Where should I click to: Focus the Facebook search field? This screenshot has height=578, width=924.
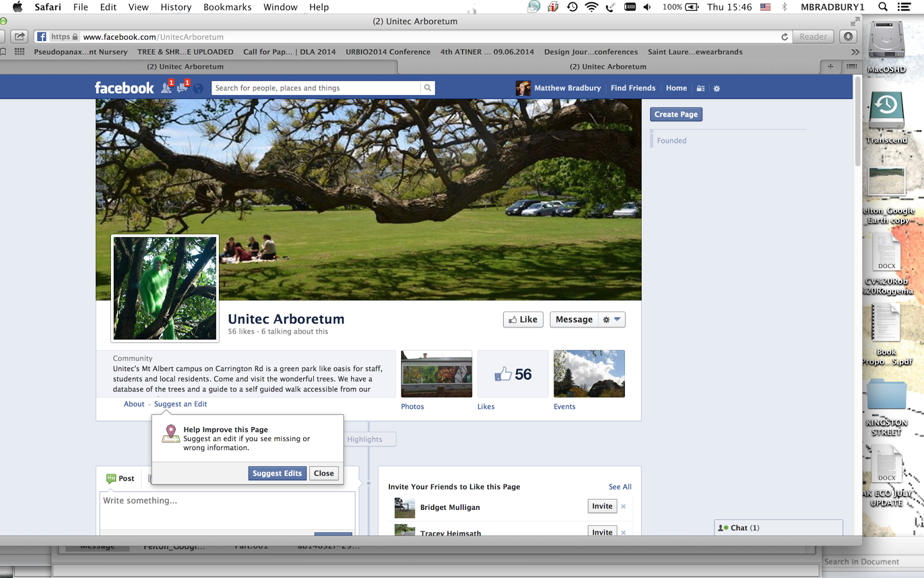[x=316, y=88]
